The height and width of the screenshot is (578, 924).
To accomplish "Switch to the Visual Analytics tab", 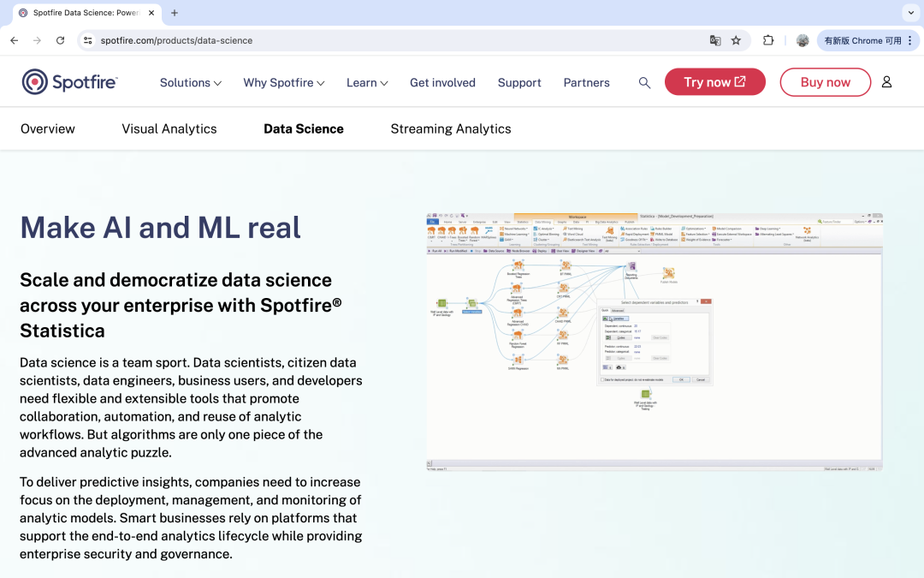I will (169, 129).
